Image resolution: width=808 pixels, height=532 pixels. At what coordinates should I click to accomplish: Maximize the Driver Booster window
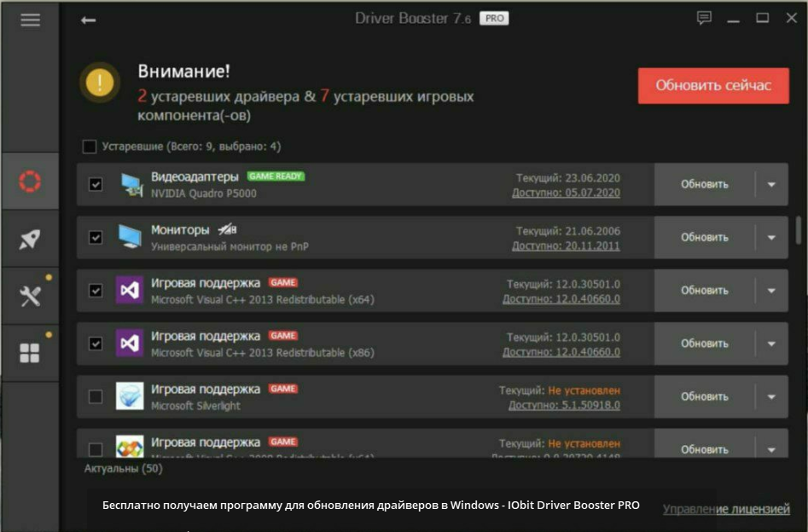763,18
